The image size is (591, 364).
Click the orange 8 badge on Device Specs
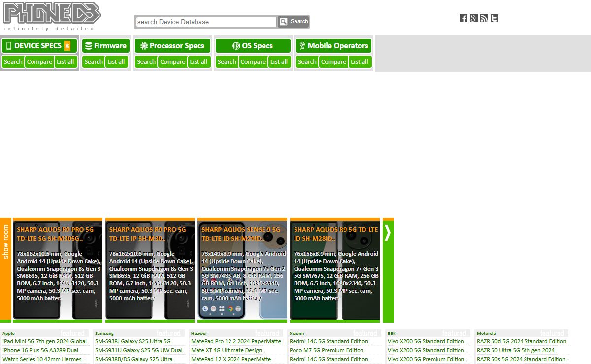coord(67,46)
